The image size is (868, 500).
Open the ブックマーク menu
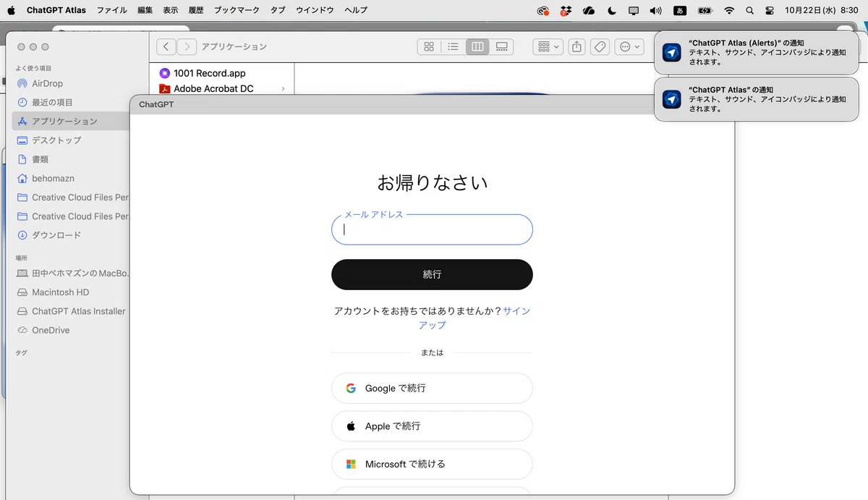(237, 10)
